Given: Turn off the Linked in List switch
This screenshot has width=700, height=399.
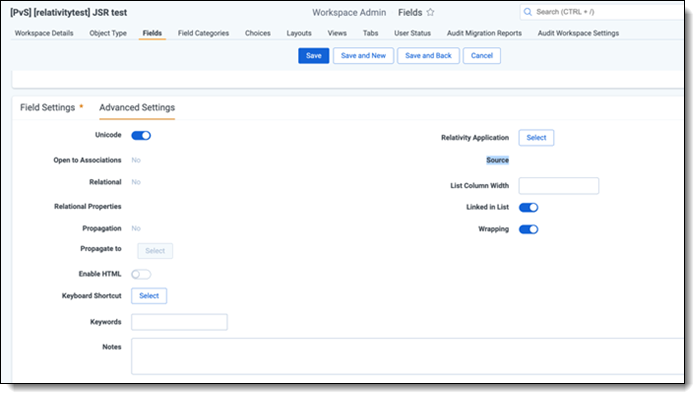Looking at the screenshot, I should pyautogui.click(x=529, y=207).
